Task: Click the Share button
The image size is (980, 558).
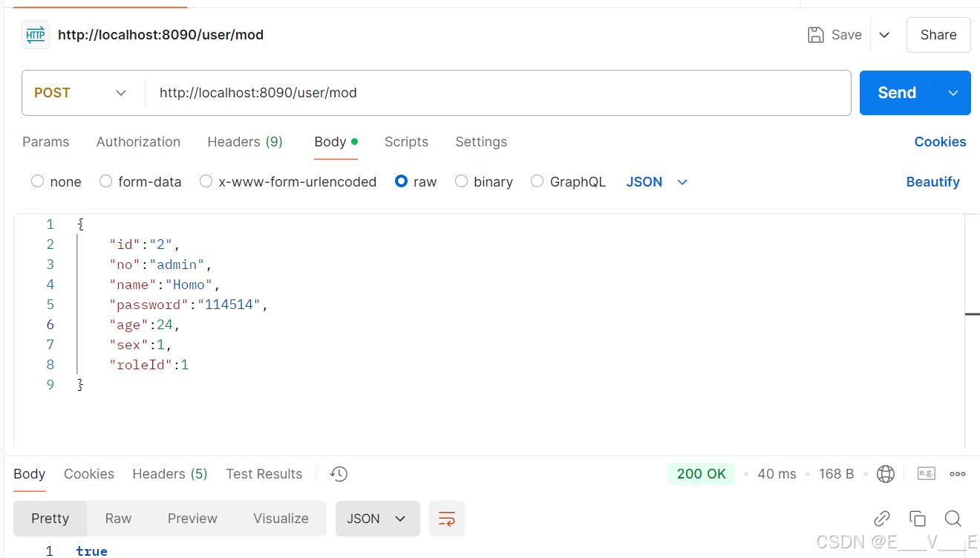Action: pos(938,35)
